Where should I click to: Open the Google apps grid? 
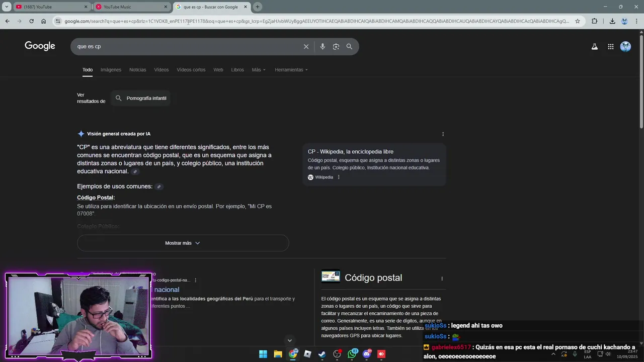pos(610,46)
